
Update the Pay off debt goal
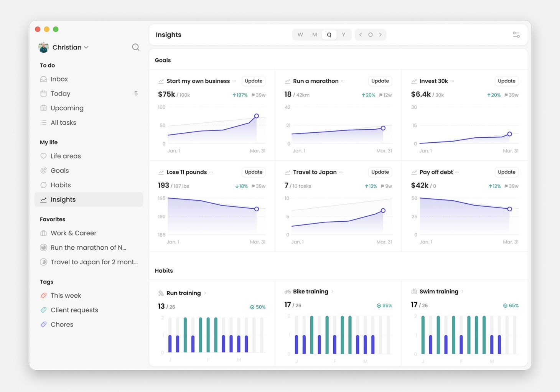click(507, 172)
